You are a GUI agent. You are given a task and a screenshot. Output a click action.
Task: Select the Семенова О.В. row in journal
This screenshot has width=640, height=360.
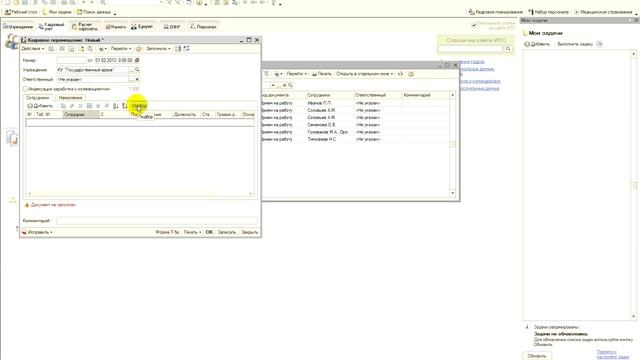click(x=355, y=125)
